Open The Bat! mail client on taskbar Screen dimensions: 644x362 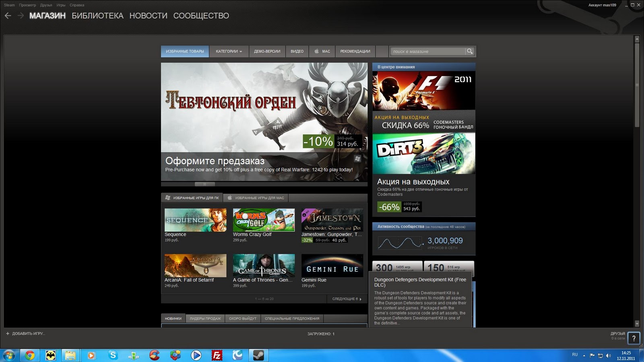click(50, 356)
